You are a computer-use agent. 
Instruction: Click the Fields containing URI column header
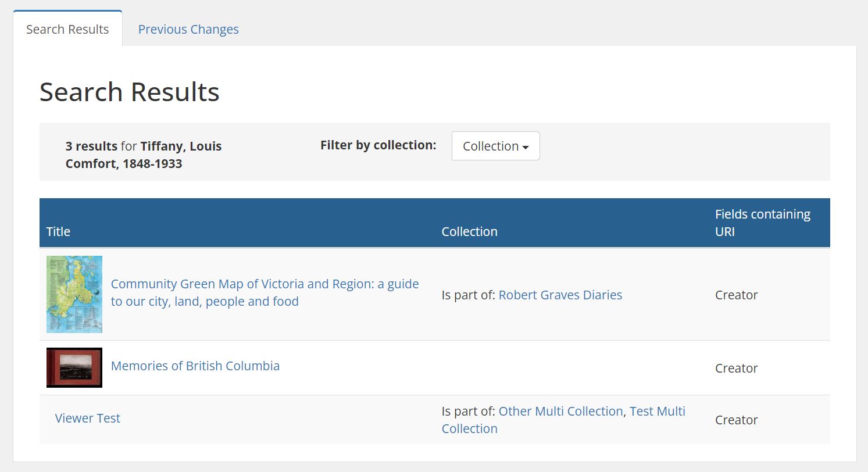click(763, 223)
